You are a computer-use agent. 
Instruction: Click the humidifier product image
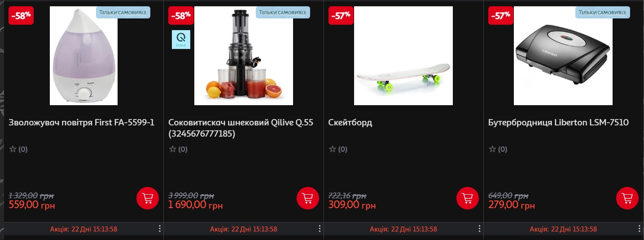83,56
